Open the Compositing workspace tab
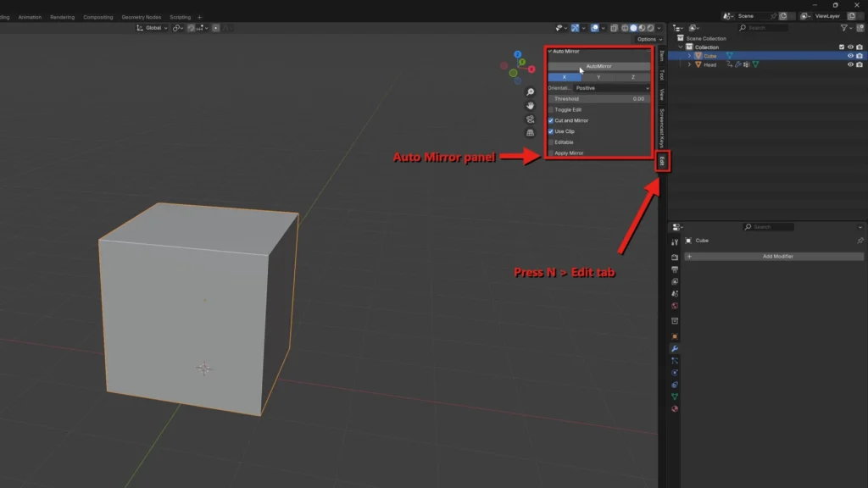Viewport: 868px width, 488px height. click(98, 17)
